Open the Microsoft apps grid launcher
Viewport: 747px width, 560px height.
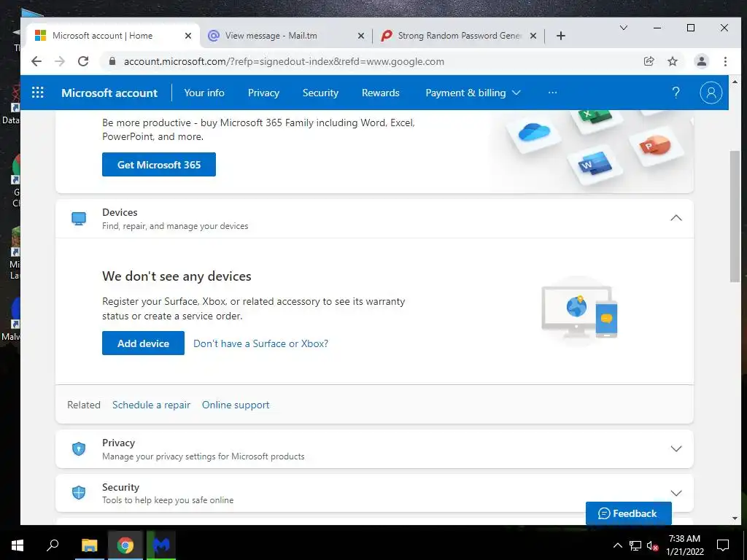click(x=38, y=93)
